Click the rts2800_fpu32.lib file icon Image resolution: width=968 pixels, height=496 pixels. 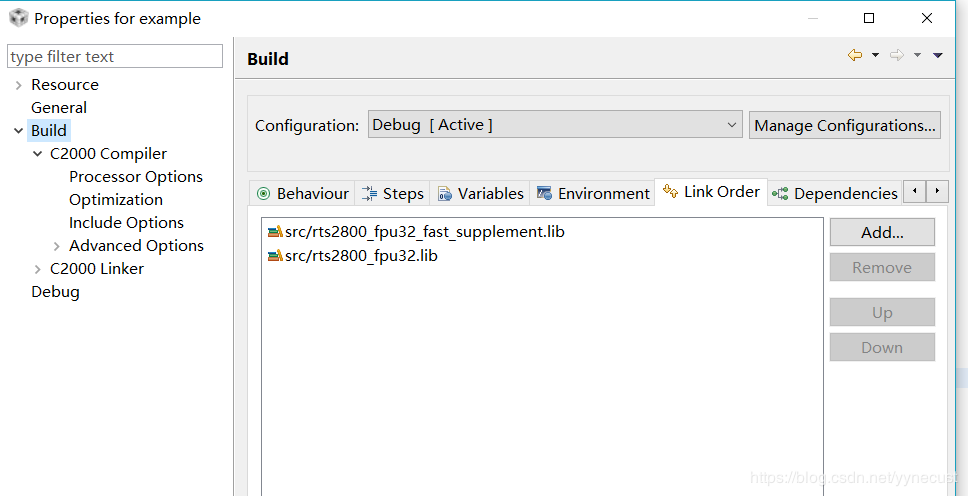pyautogui.click(x=275, y=256)
